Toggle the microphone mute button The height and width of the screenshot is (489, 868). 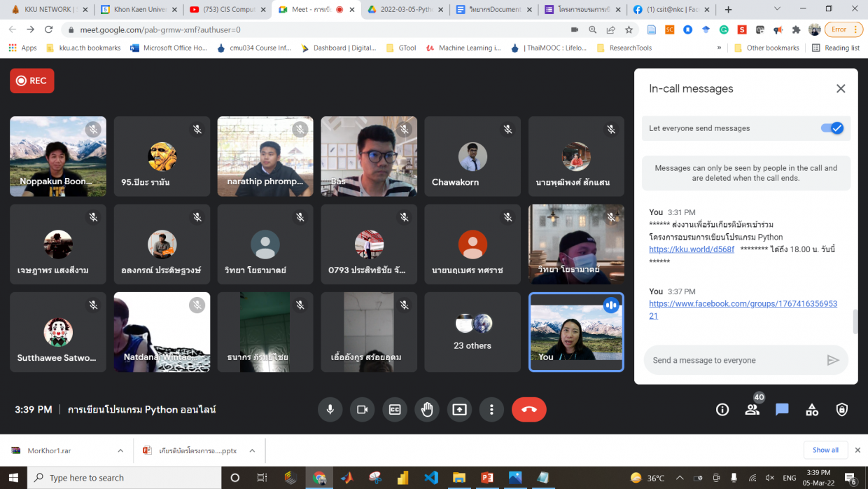click(330, 410)
